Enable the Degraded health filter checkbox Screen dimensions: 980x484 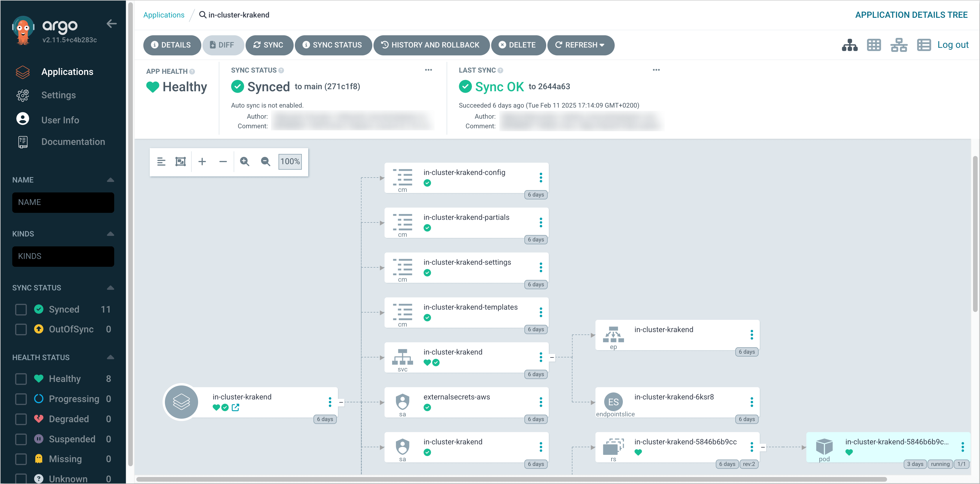[21, 419]
